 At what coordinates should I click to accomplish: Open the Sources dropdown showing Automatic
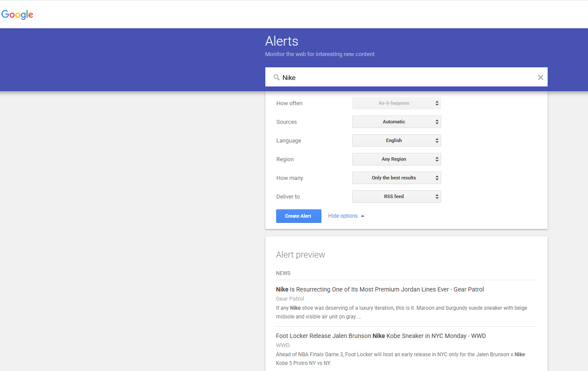396,122
